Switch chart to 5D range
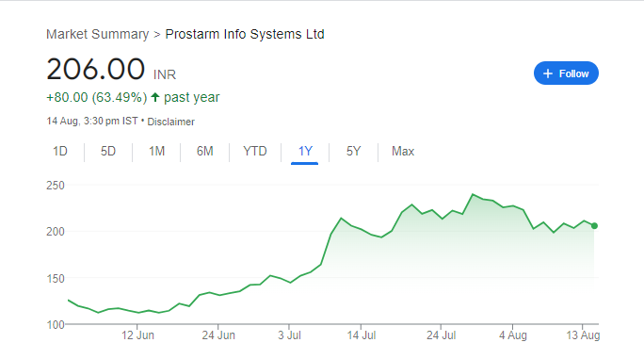644x359 pixels. coord(108,152)
